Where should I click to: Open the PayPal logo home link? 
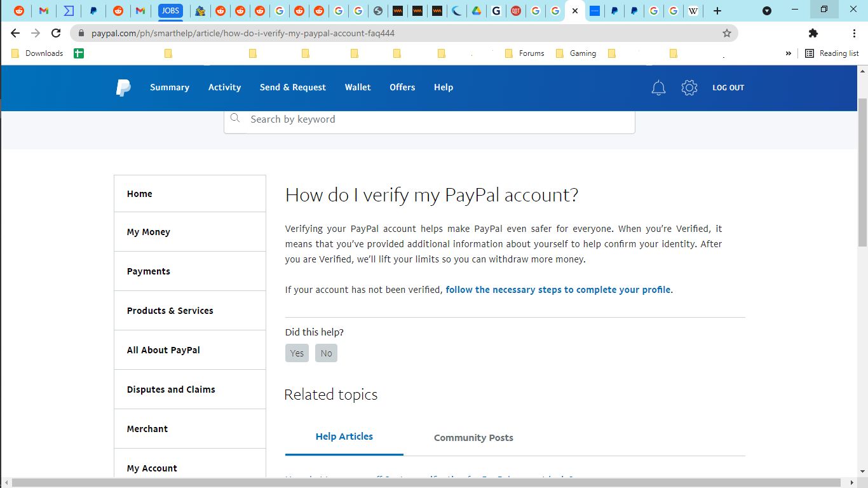123,88
